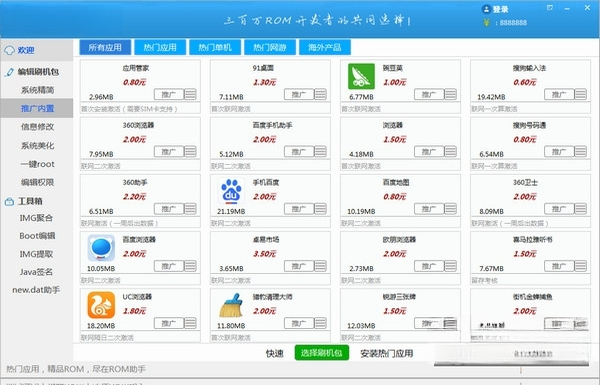Viewport: 600px width, 385px height.
Task: Click the 19.42MB size of 搜狗输入法
Action: 491,97
